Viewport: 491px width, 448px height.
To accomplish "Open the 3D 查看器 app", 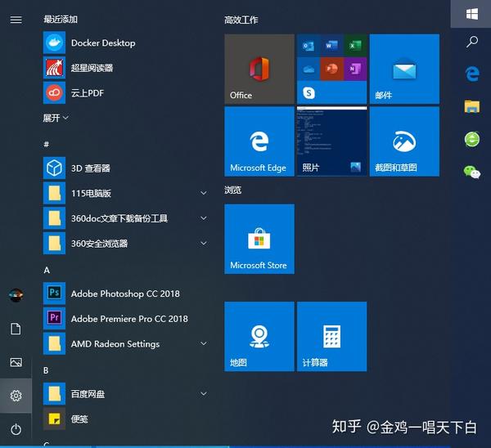I will [x=125, y=168].
